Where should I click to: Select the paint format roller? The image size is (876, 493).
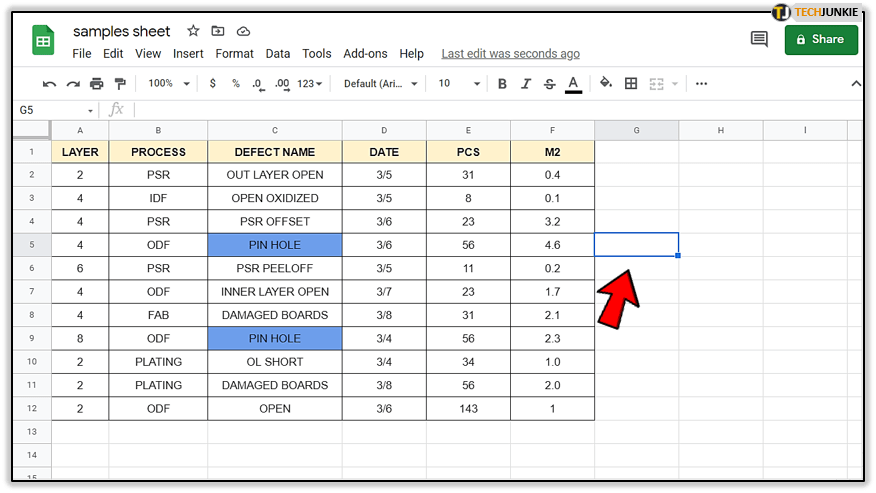120,84
